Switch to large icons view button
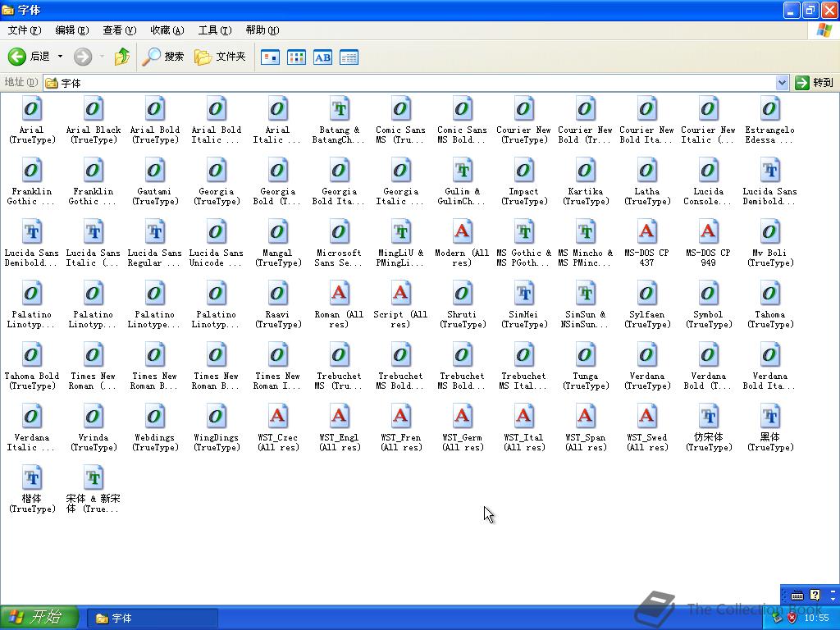 pyautogui.click(x=270, y=57)
